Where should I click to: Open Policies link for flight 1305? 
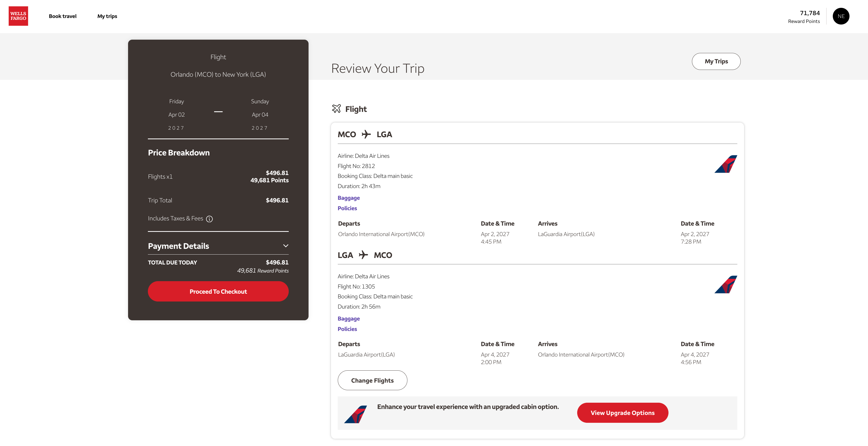coord(347,329)
